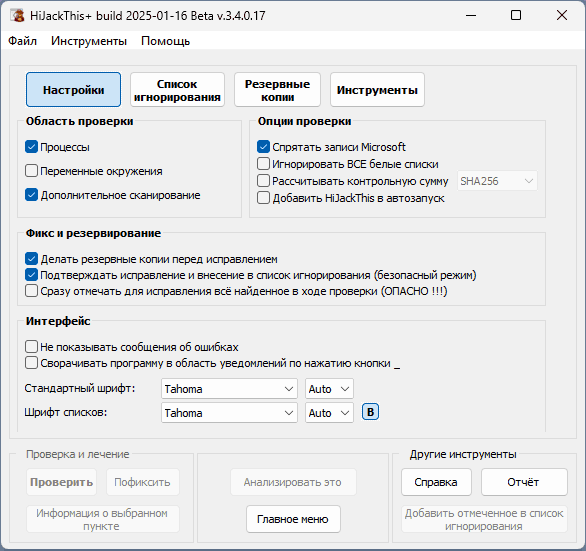This screenshot has width=586, height=551.
Task: Maximize the HiJackThis window
Action: pos(516,15)
